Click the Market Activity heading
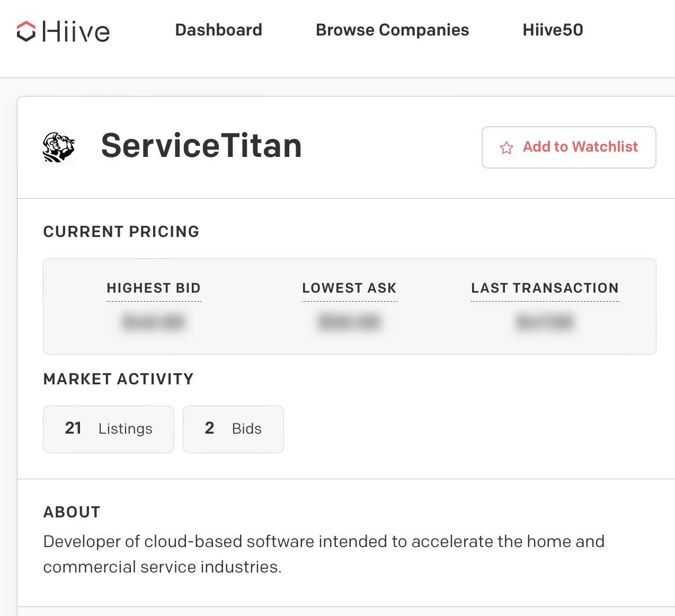This screenshot has width=675, height=616. pos(119,379)
